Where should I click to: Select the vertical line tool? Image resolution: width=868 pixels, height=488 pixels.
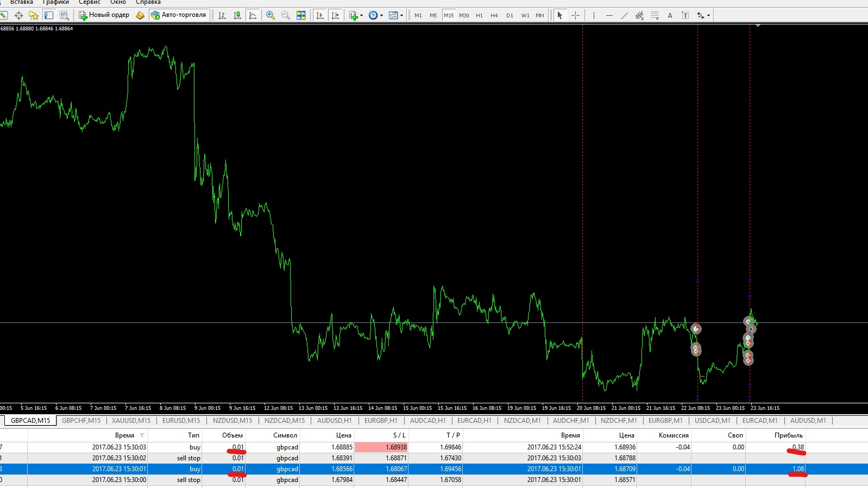coord(594,15)
